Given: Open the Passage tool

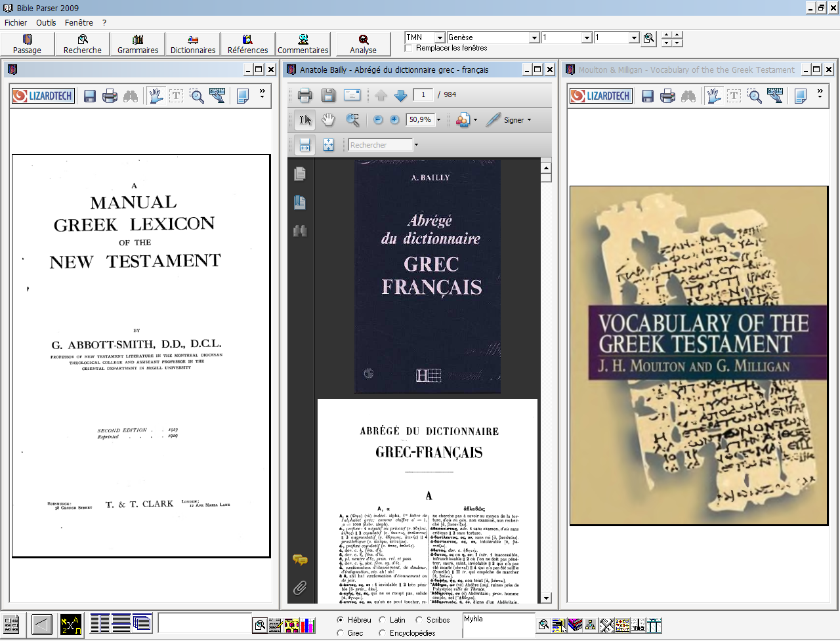Looking at the screenshot, I should (x=28, y=44).
